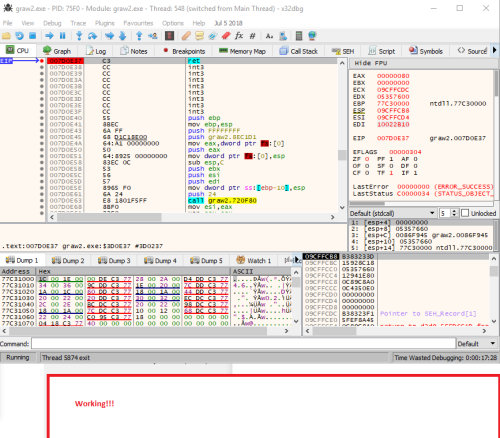Viewport: 500px width, 438px height.
Task: Open the Call Stack tab
Action: (x=299, y=51)
